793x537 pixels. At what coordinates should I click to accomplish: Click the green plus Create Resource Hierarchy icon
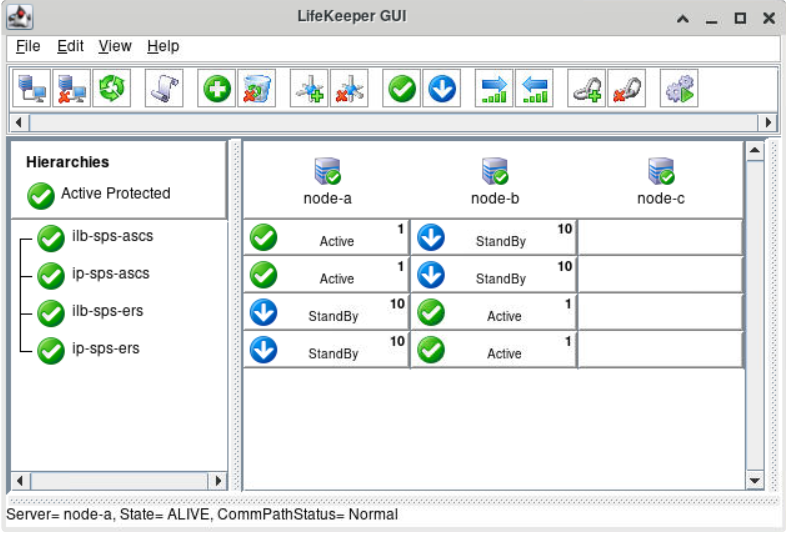pyautogui.click(x=217, y=88)
